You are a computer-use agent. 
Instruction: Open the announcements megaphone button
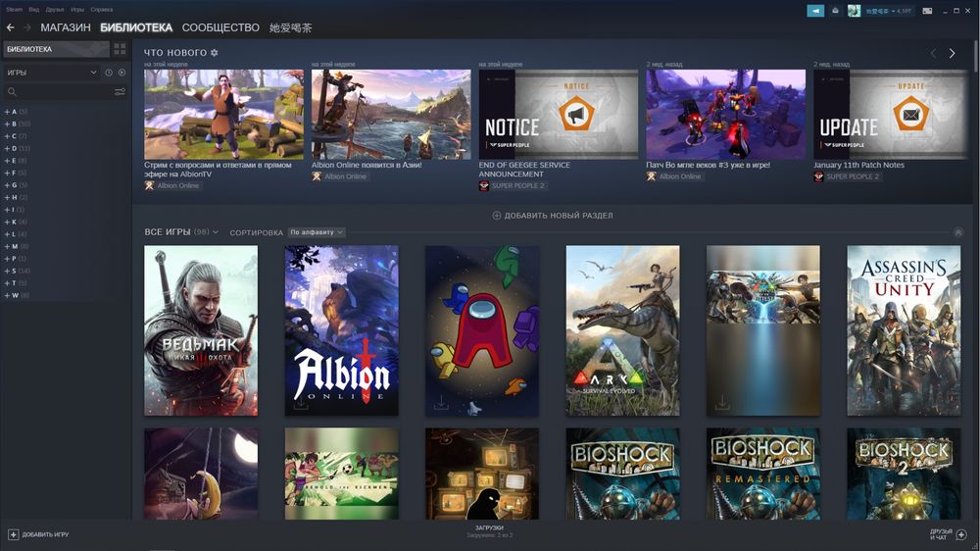[815, 11]
